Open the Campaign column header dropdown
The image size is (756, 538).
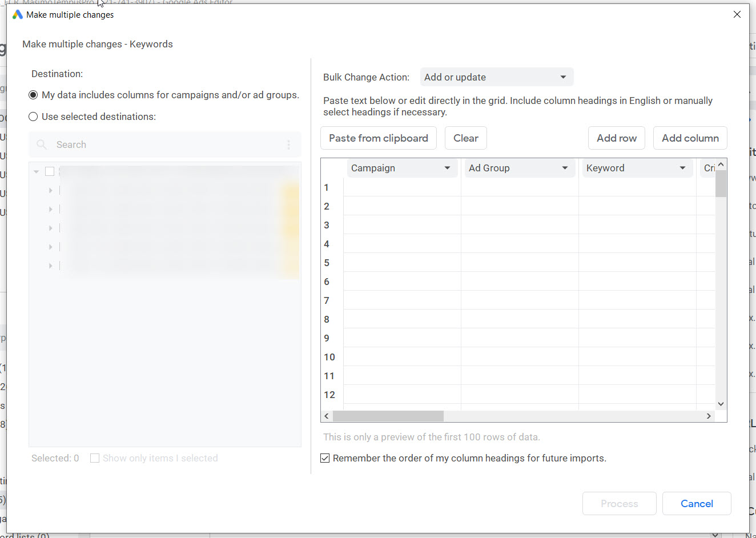[x=447, y=167]
